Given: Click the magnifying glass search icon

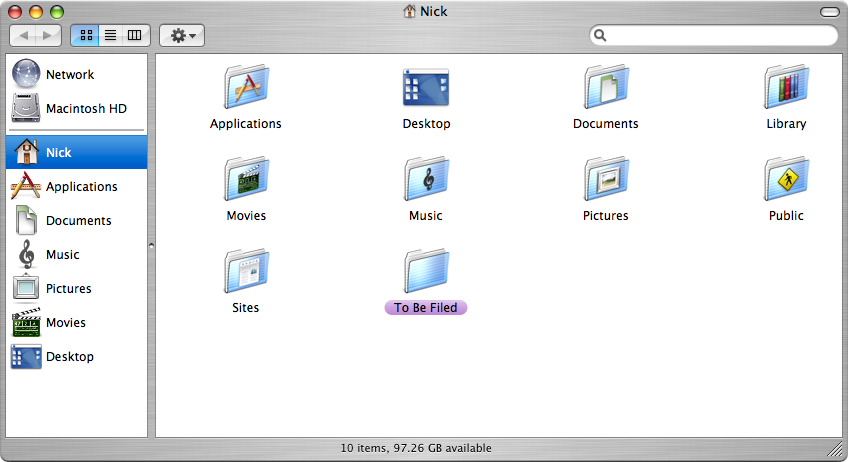Looking at the screenshot, I should pyautogui.click(x=600, y=35).
